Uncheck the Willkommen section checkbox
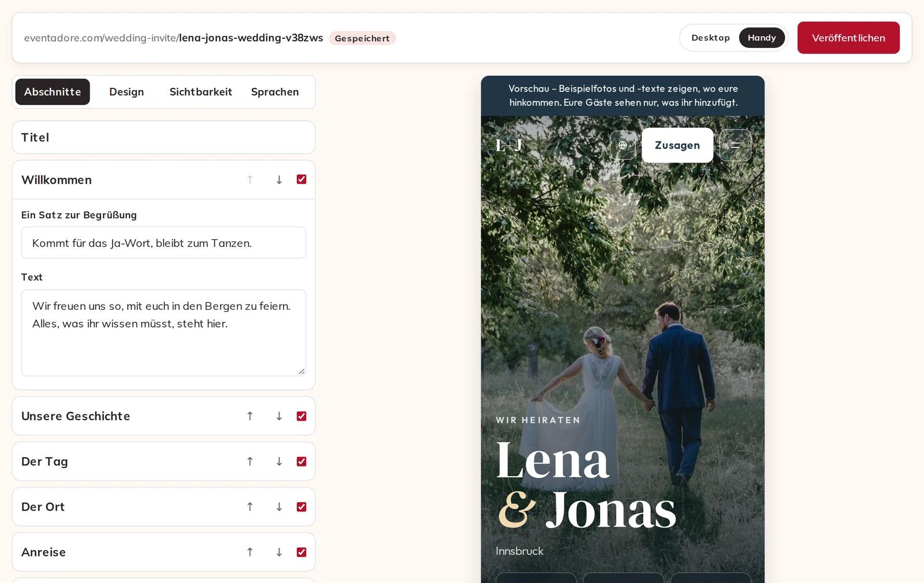The width and height of the screenshot is (924, 583). (301, 179)
